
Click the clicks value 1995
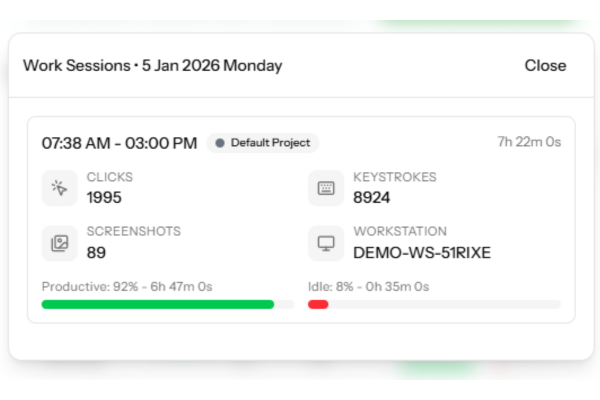[x=104, y=198]
